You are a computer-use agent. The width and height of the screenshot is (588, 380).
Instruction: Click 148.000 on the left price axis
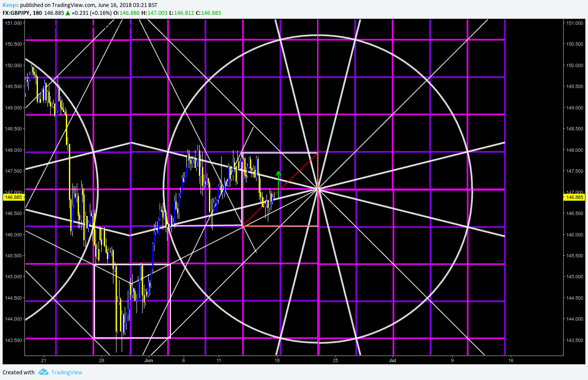coord(13,150)
